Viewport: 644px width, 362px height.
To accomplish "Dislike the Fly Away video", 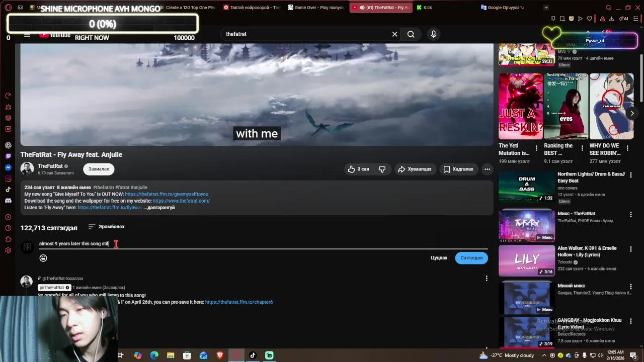I will tap(382, 169).
